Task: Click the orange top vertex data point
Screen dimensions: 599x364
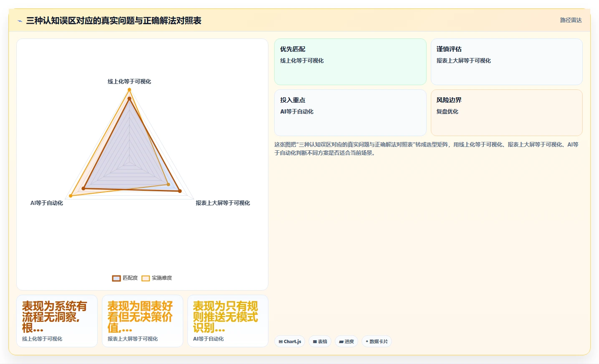Action: (129, 90)
